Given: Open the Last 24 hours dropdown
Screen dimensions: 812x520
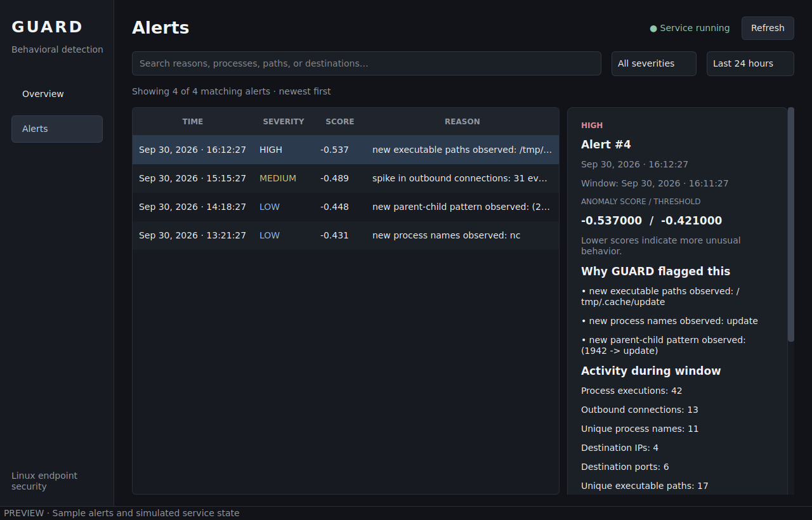Looking at the screenshot, I should [750, 63].
